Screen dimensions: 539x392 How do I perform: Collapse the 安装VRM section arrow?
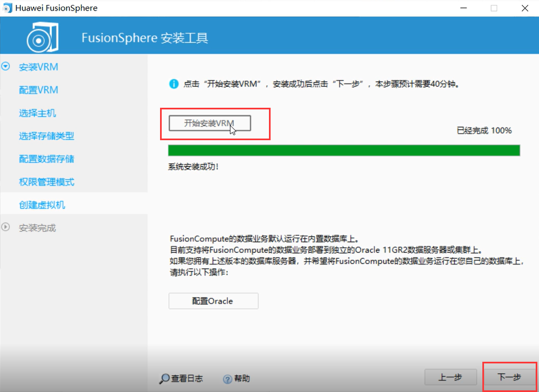(x=5, y=67)
